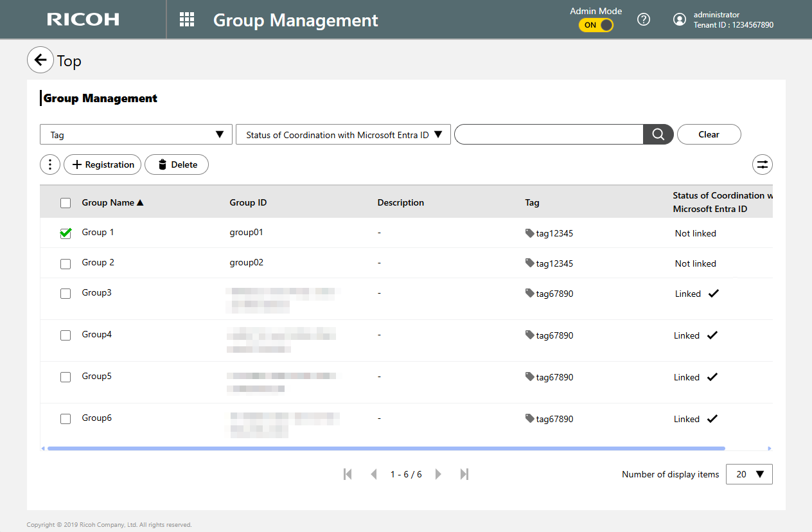Turn off the Admin Mode toggle

596,25
